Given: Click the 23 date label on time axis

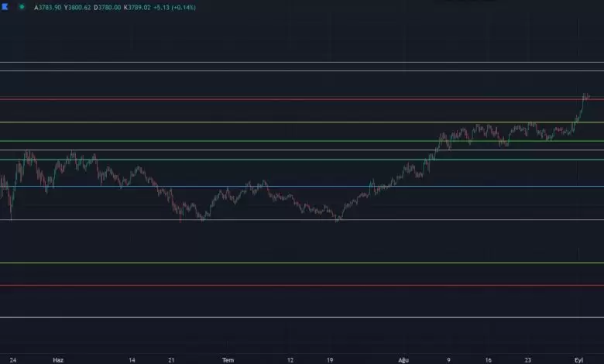Looking at the screenshot, I should [x=527, y=359].
